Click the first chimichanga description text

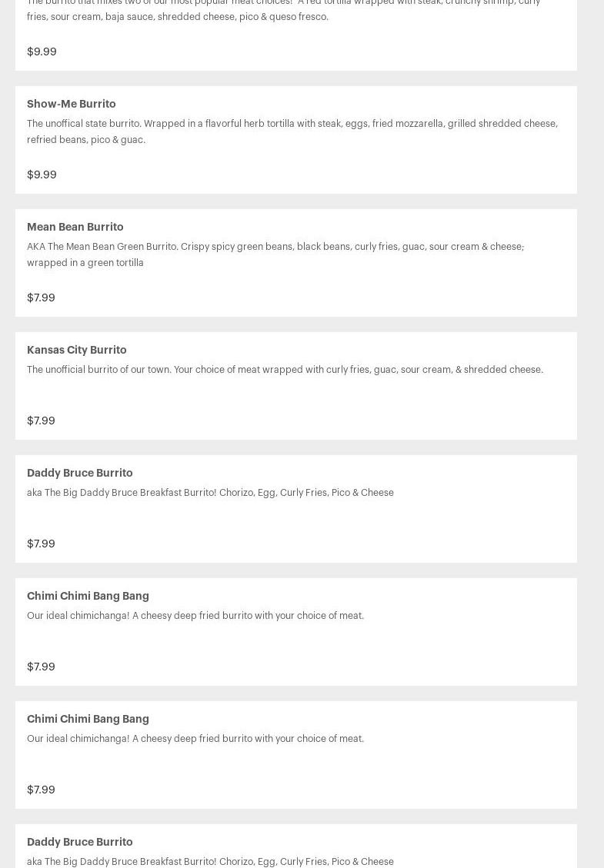click(195, 616)
